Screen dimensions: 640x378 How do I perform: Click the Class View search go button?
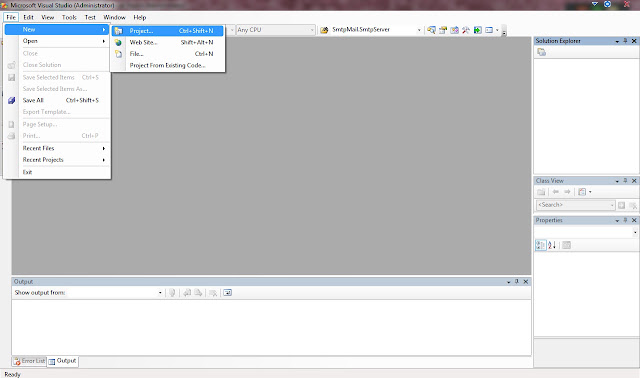(x=621, y=205)
